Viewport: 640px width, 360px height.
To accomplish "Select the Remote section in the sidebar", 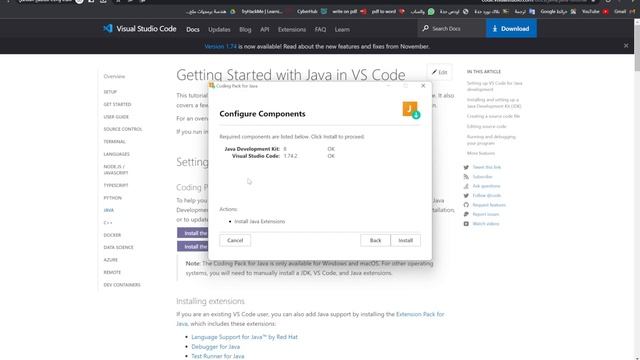I will pos(112,272).
